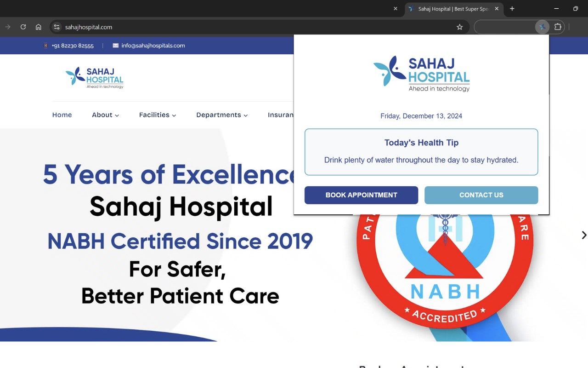
Task: Click the phone number +91 82230 82555
Action: point(73,46)
